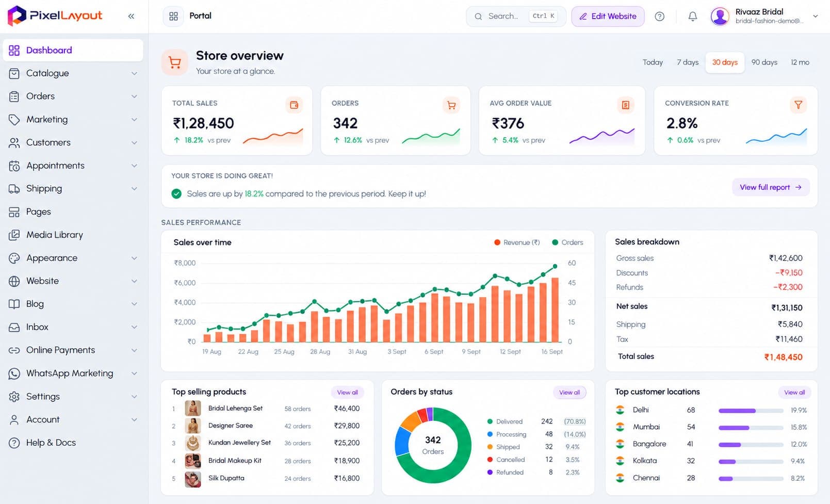Select the 30 days period tab
The height and width of the screenshot is (504, 830).
[725, 62]
